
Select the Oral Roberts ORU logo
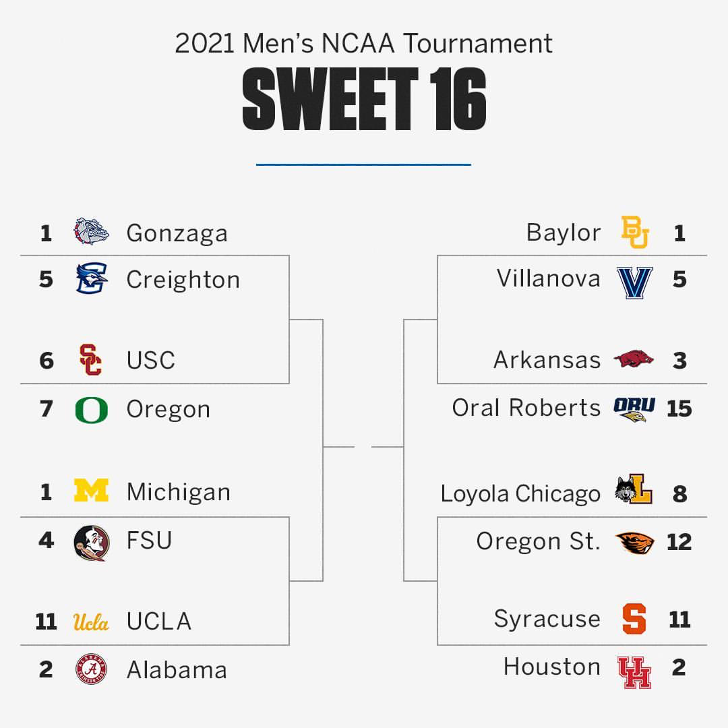click(x=634, y=408)
